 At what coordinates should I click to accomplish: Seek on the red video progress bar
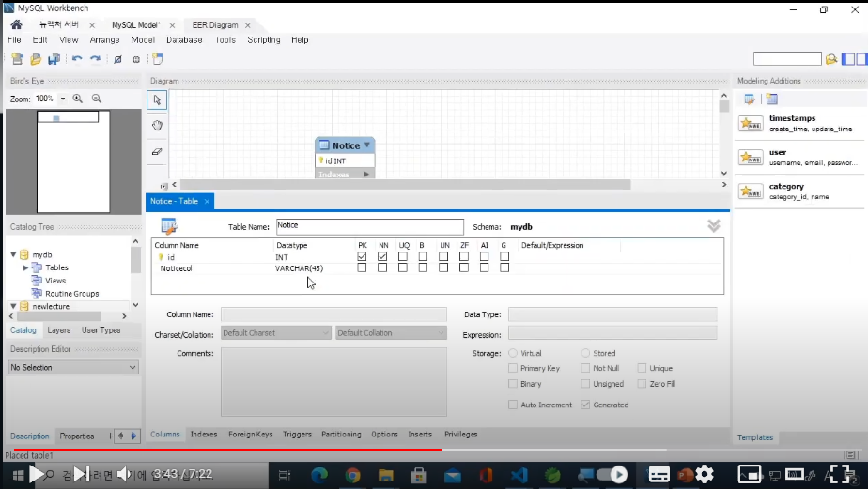tap(227, 451)
